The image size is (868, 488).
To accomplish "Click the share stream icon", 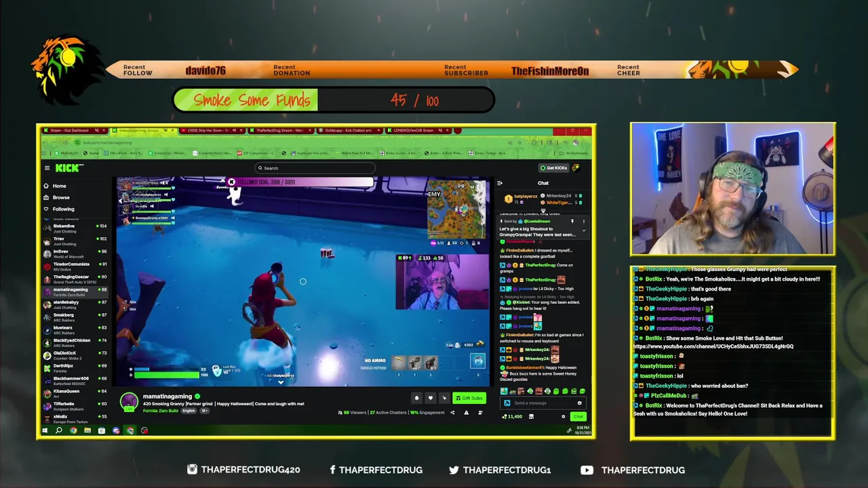I will pyautogui.click(x=452, y=413).
